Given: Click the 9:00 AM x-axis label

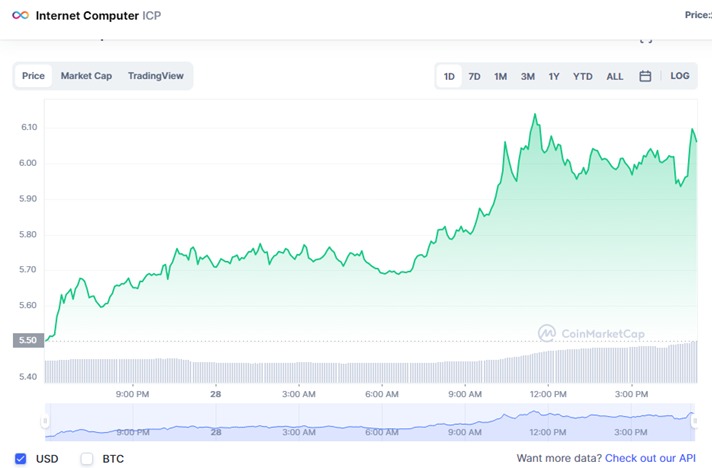Looking at the screenshot, I should click(465, 394).
